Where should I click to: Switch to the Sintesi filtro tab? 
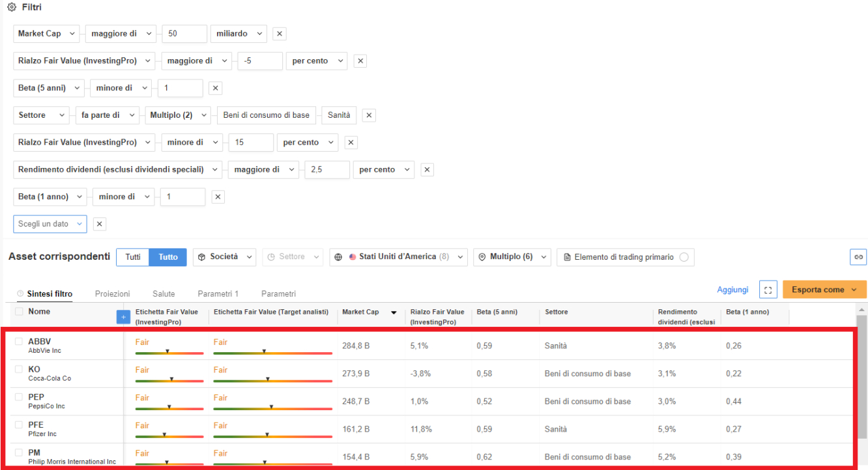50,294
